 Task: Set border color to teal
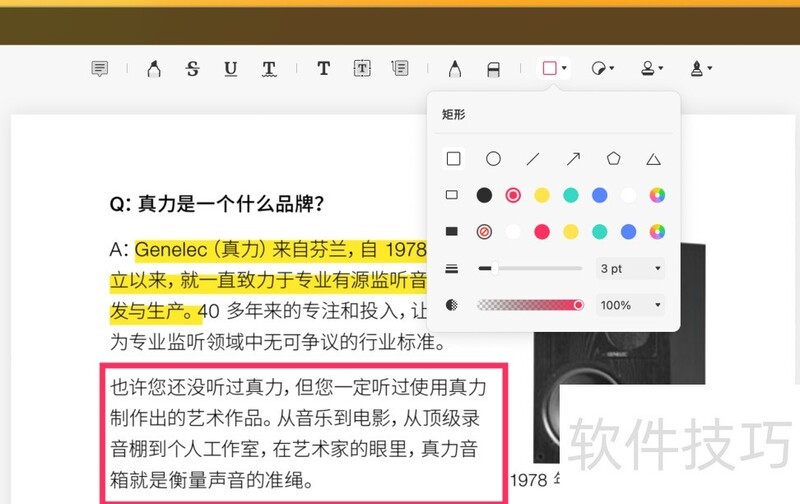click(570, 195)
